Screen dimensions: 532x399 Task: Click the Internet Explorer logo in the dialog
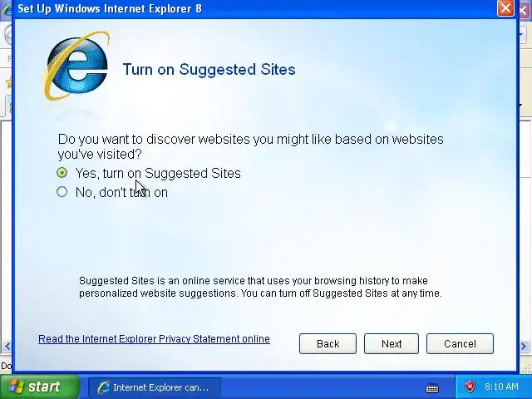pyautogui.click(x=76, y=66)
